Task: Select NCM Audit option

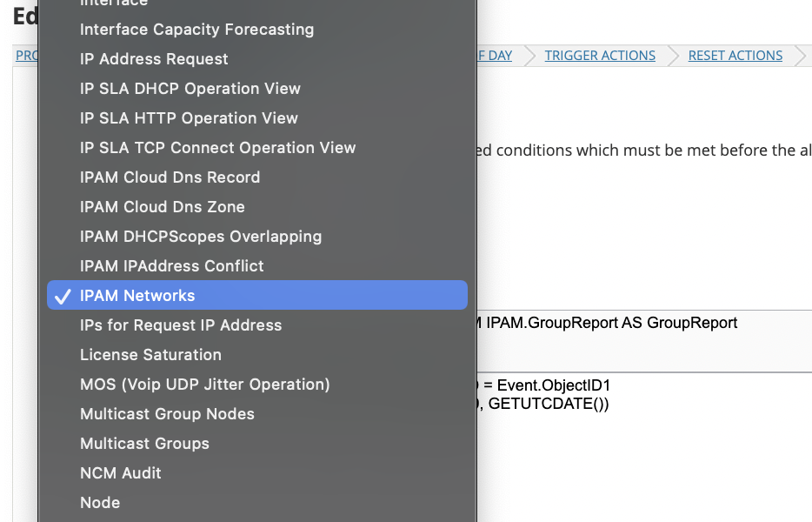Action: pos(120,473)
